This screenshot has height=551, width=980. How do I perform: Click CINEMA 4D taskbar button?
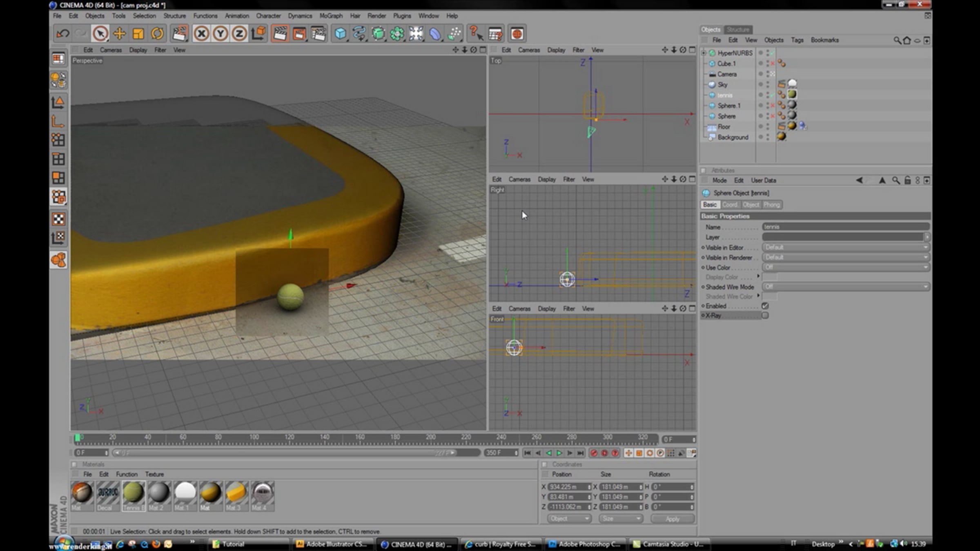(x=417, y=544)
